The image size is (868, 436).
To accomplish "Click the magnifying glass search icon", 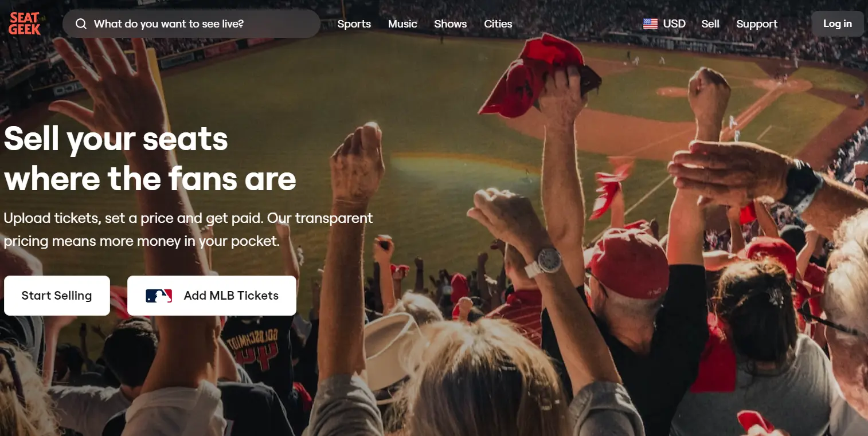I will (81, 24).
